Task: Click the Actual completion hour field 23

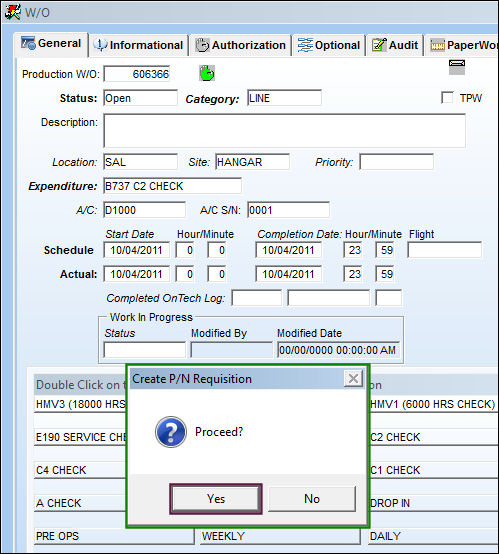Action: [x=353, y=274]
